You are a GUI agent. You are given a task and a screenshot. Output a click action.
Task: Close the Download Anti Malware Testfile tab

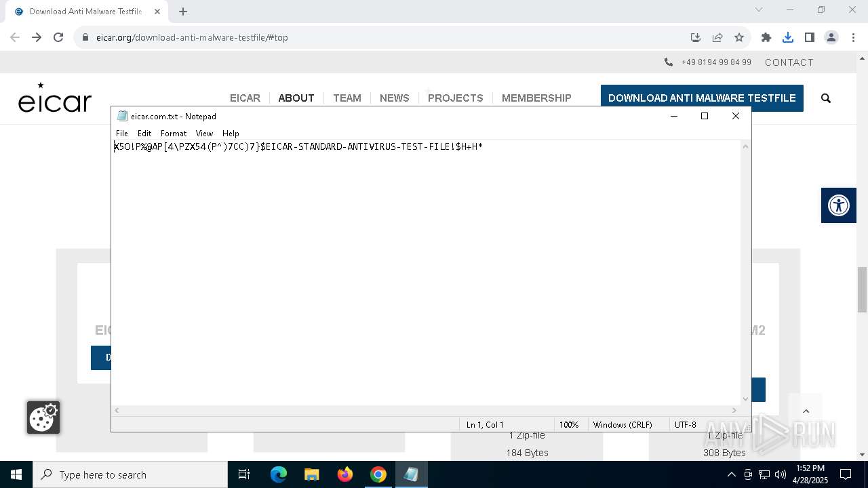[x=157, y=12]
